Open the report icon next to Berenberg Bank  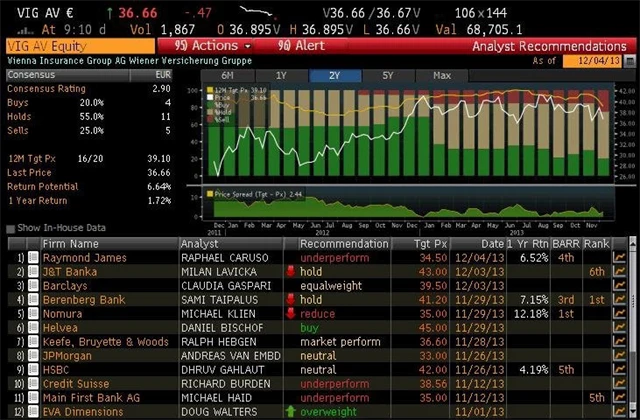coord(33,300)
